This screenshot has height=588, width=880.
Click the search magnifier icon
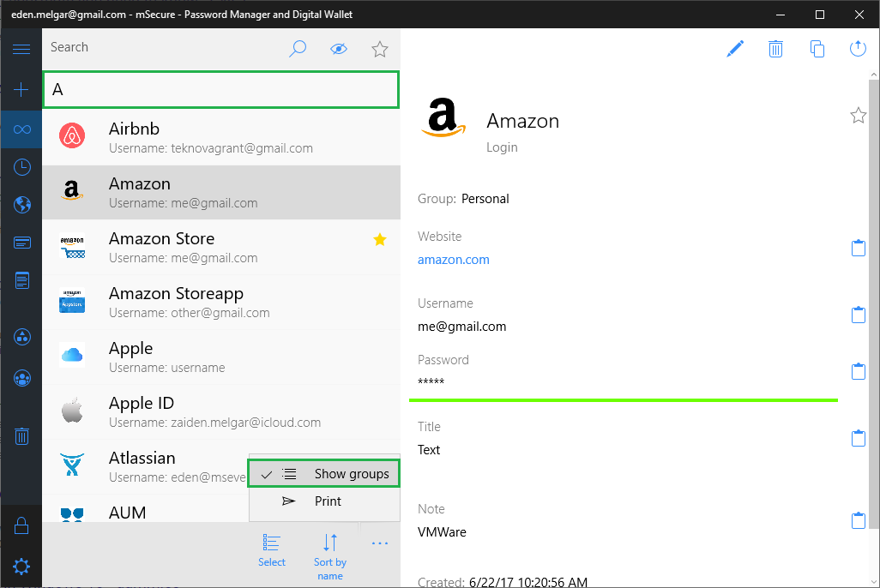coord(298,49)
